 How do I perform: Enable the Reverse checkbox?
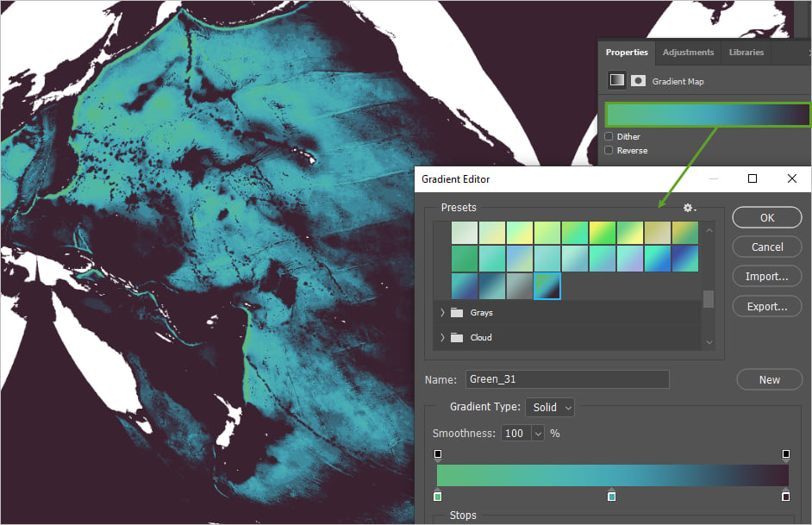[x=609, y=150]
